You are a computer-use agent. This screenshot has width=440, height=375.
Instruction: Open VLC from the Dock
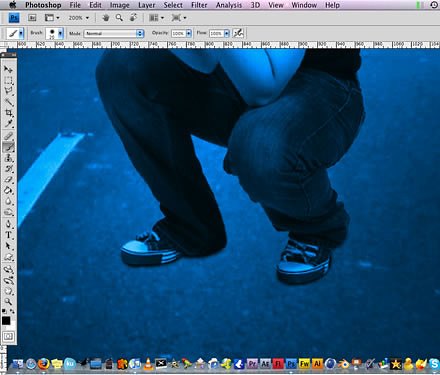148,364
